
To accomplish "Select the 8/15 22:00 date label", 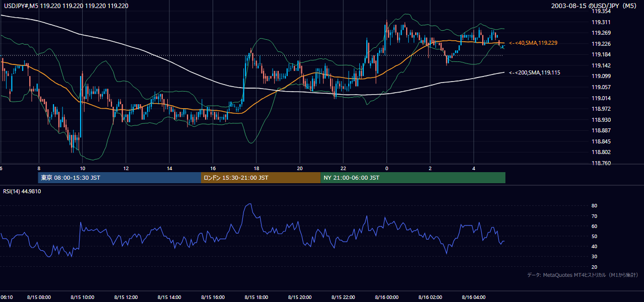I will click(343, 297).
